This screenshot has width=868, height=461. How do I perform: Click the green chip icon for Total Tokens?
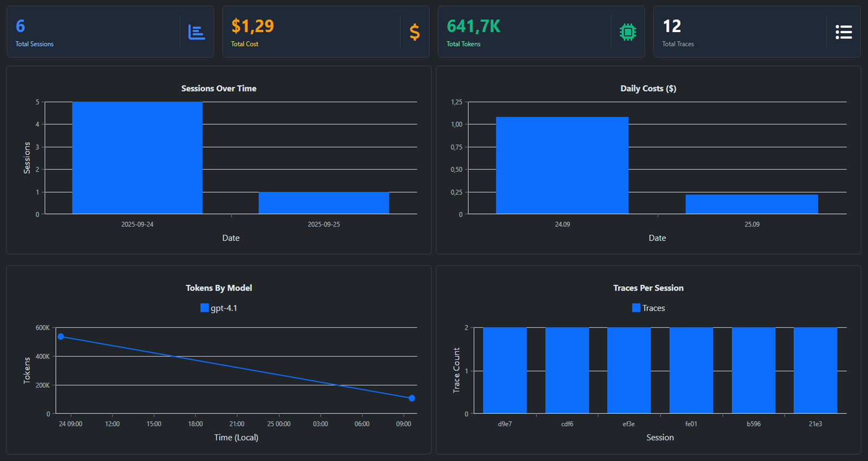click(x=628, y=33)
